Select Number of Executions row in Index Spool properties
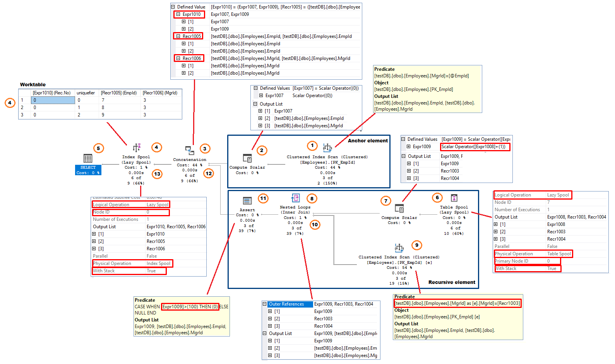 [149, 219]
